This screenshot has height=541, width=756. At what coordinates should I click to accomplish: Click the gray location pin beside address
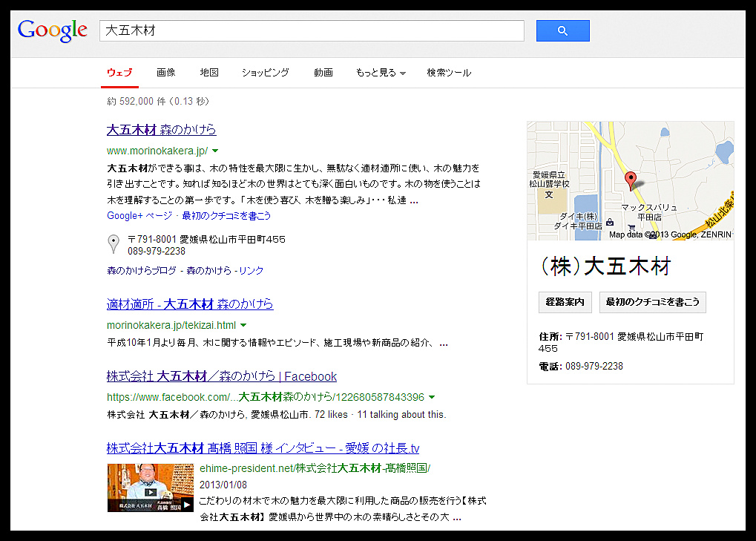(x=114, y=243)
